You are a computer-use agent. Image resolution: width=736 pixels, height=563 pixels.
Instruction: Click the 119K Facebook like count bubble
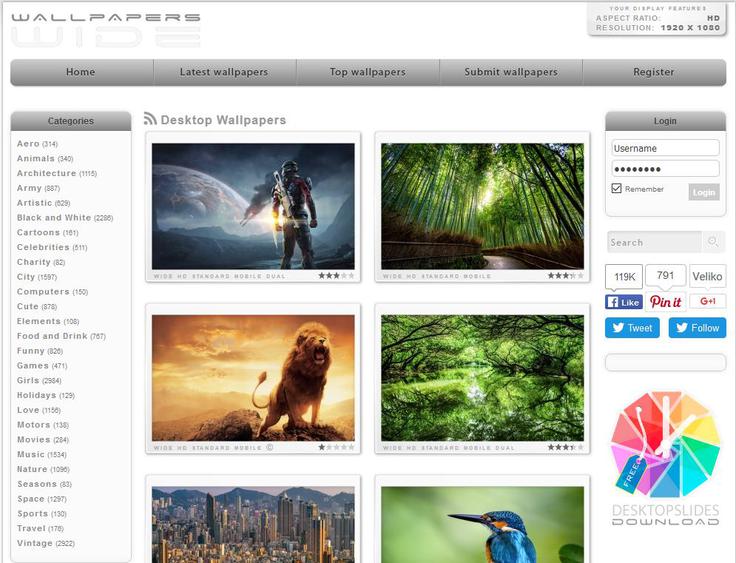pyautogui.click(x=624, y=277)
